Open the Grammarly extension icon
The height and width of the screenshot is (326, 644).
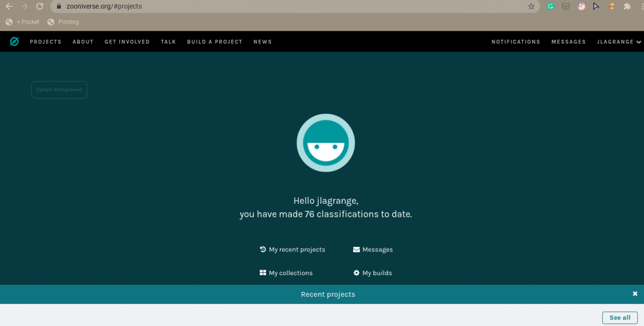550,7
